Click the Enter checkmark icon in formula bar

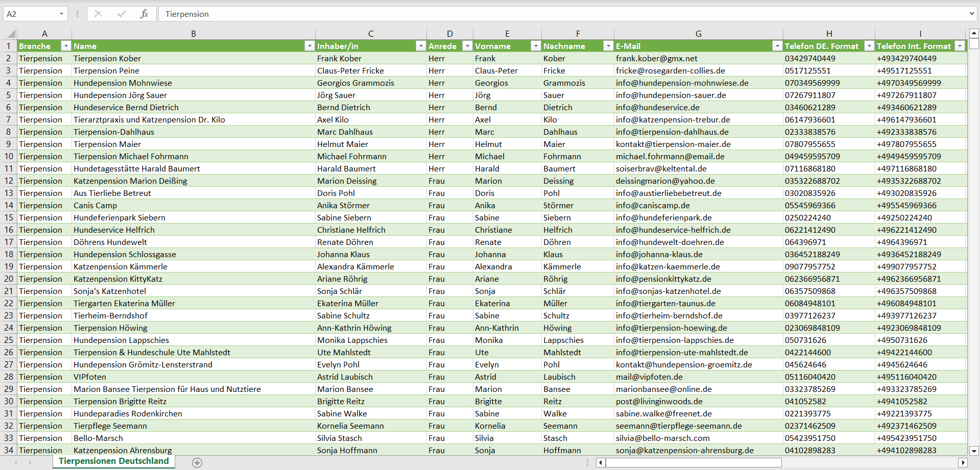point(122,14)
